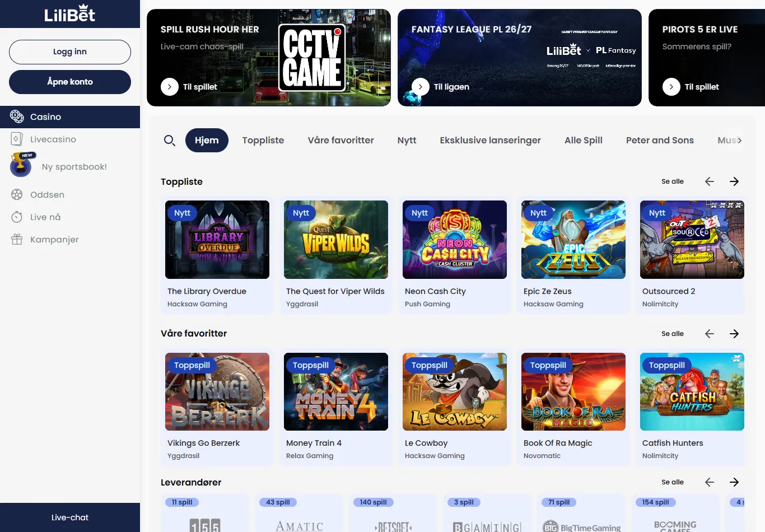Show next Våre favoritter games

[734, 334]
